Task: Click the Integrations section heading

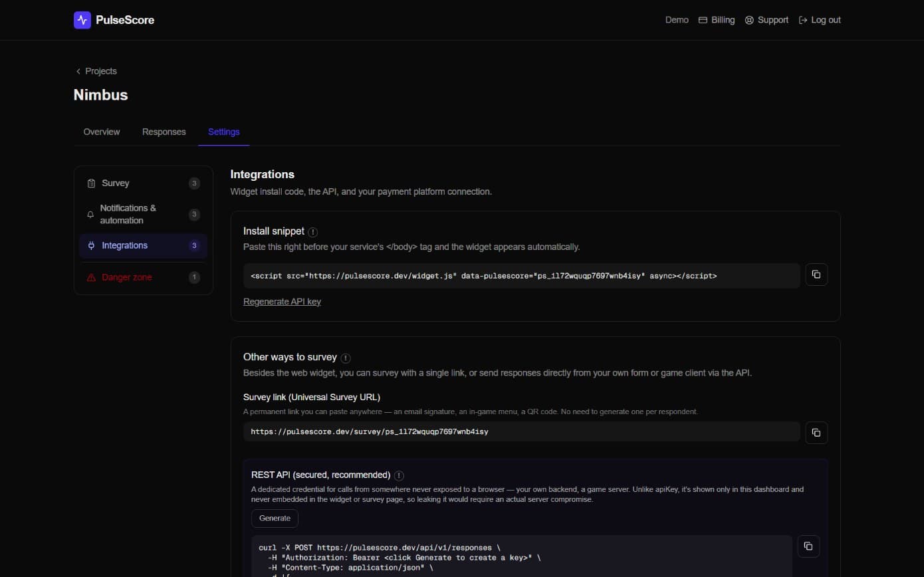Action: [x=263, y=174]
